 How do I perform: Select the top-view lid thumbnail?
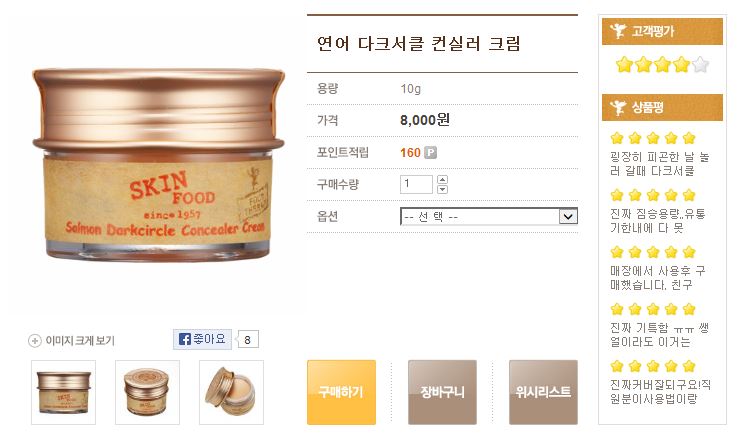147,392
